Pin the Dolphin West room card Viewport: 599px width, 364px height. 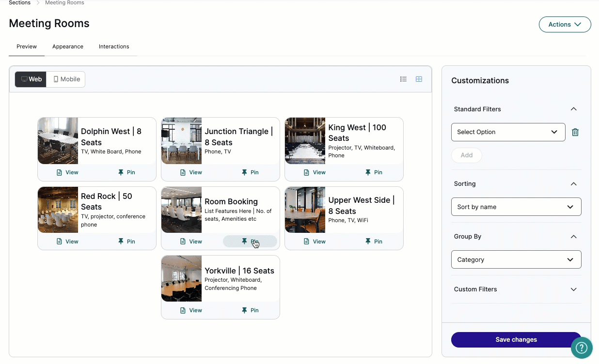[x=126, y=172]
